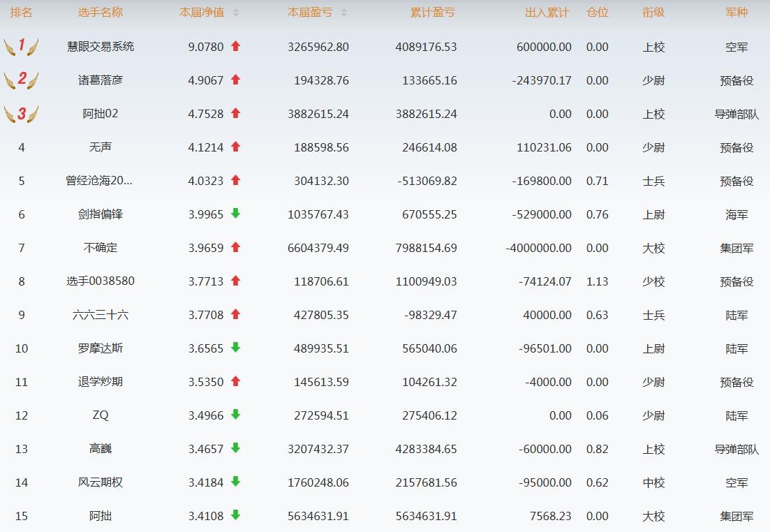This screenshot has width=770, height=532.
Task: Click red up arrow beside 9.0780
Action: pos(235,46)
